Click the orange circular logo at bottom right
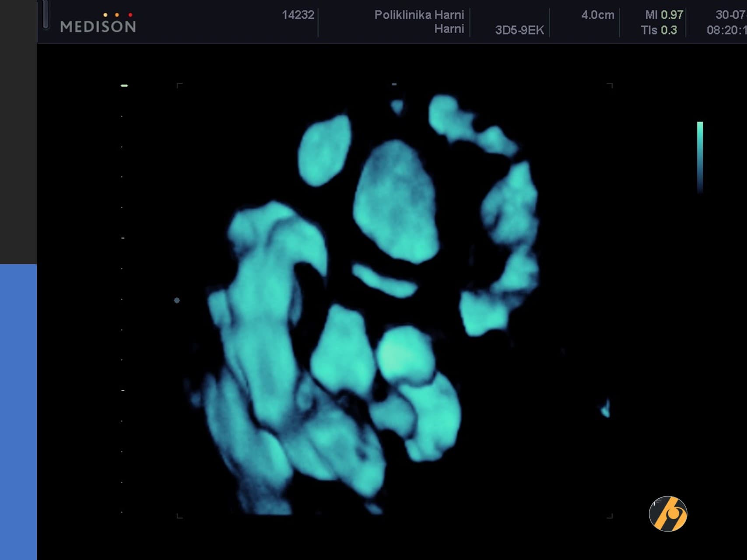This screenshot has width=747, height=560. coord(668,514)
